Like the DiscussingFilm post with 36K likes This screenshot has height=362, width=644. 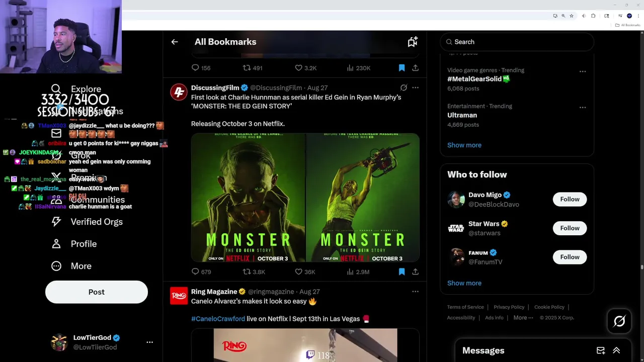(x=305, y=271)
